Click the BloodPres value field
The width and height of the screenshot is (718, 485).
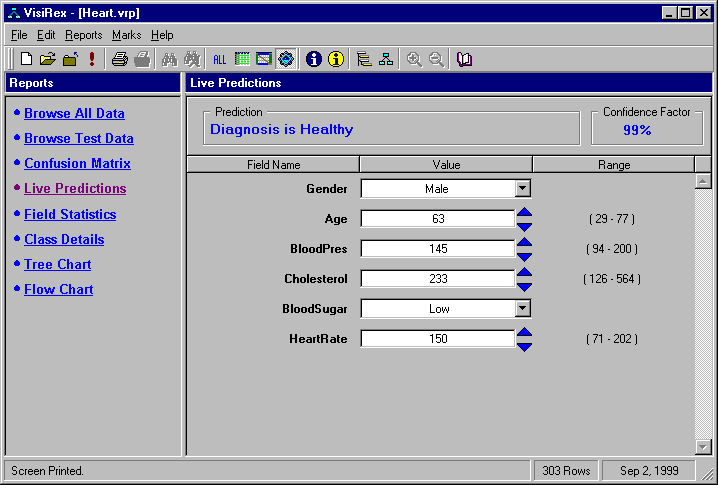click(x=438, y=249)
